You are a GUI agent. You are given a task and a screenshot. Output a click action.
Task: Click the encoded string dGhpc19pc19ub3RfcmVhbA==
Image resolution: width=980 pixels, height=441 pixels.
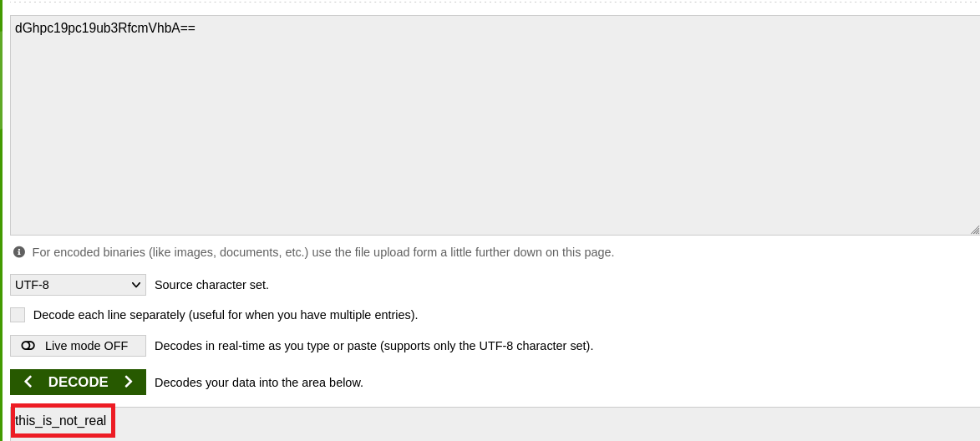click(105, 28)
